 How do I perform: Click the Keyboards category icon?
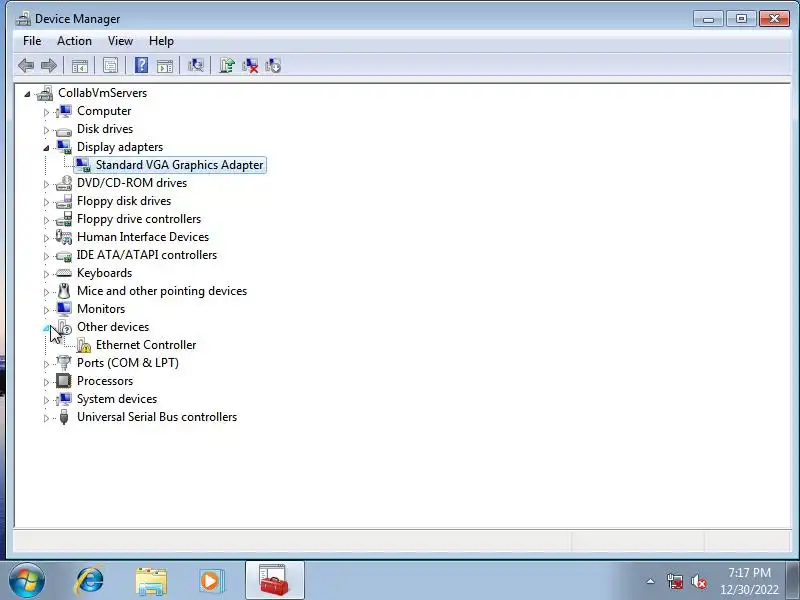[x=64, y=273]
